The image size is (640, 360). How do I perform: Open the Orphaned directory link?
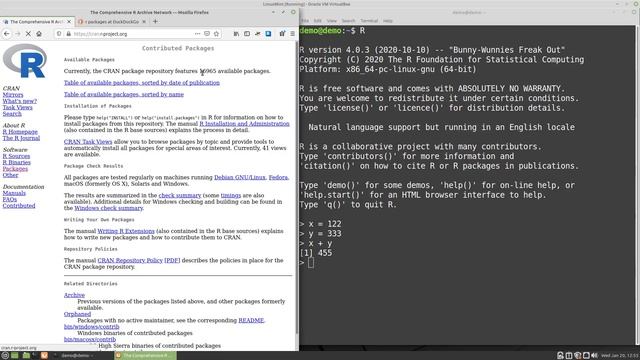click(78, 314)
